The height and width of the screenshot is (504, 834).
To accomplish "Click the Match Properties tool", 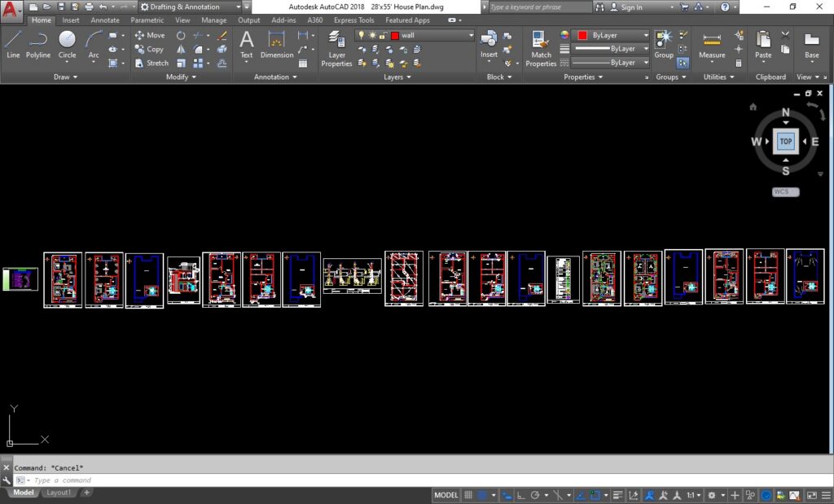I will (541, 49).
